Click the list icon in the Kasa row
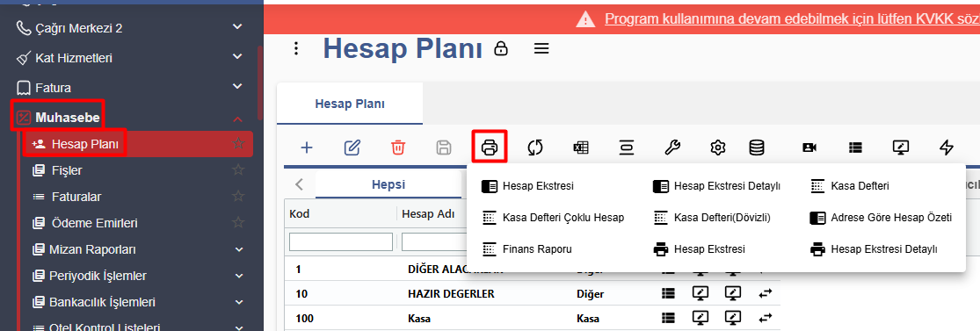 [x=669, y=318]
